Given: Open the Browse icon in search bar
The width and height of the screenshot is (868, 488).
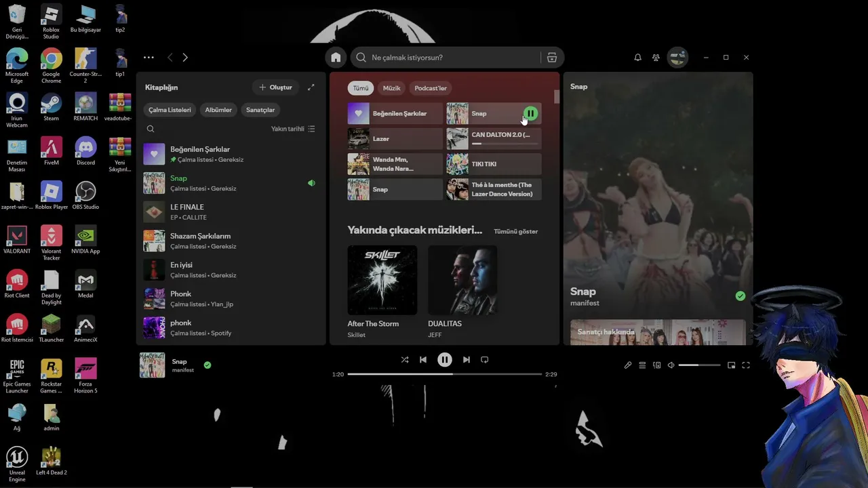Looking at the screenshot, I should [x=552, y=58].
